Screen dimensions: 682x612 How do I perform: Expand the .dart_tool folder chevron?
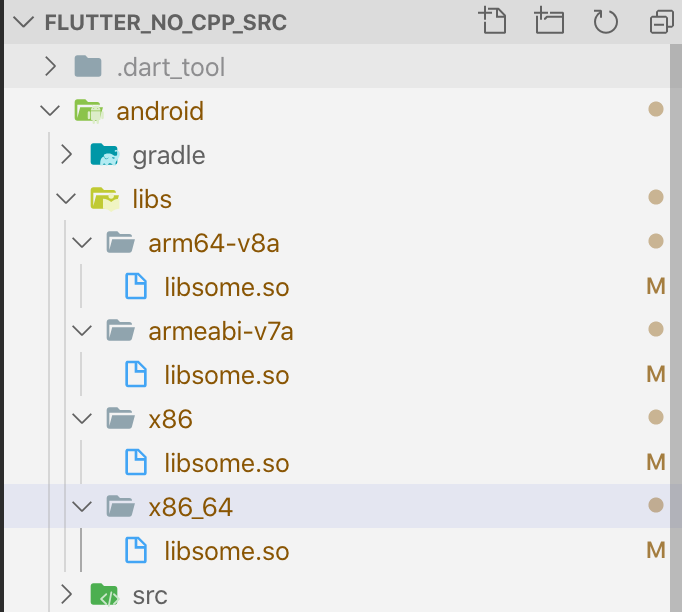tap(50, 67)
